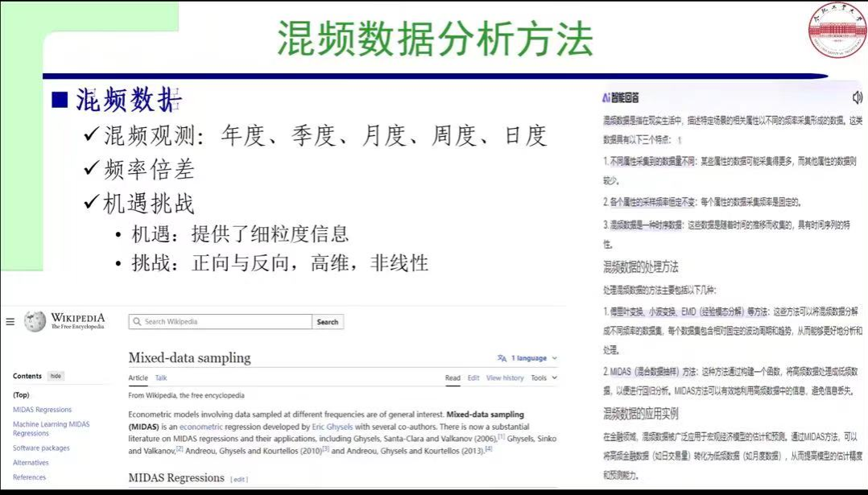The height and width of the screenshot is (495, 868).
Task: Click the magnifier icon in search box
Action: [137, 322]
